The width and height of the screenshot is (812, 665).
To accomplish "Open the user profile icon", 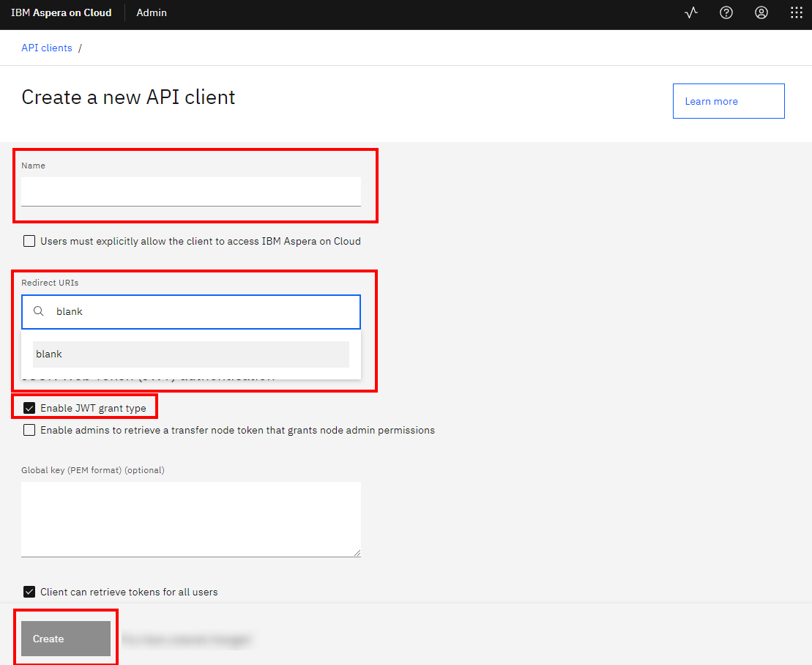I will click(x=761, y=12).
